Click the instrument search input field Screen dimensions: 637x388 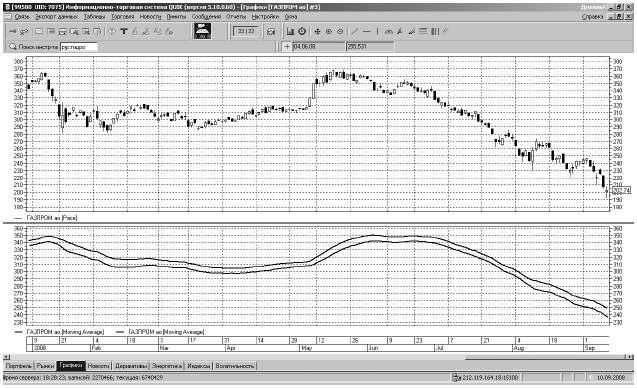click(79, 47)
